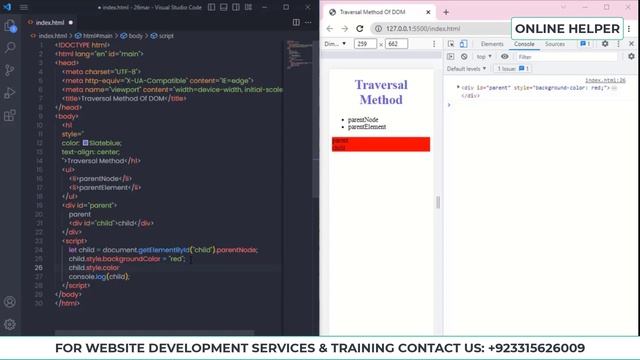Open the Chrome three-dot menu
Image resolution: width=640 pixels, height=360 pixels.
[629, 29]
